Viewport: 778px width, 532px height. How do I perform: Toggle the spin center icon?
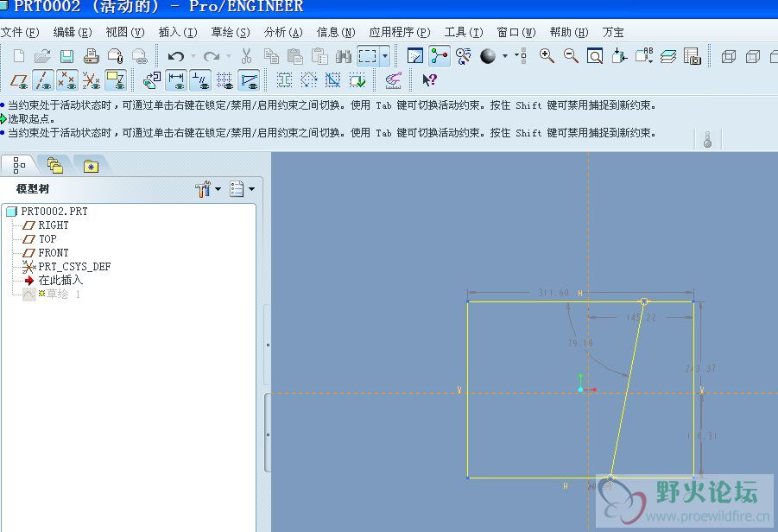[440, 55]
